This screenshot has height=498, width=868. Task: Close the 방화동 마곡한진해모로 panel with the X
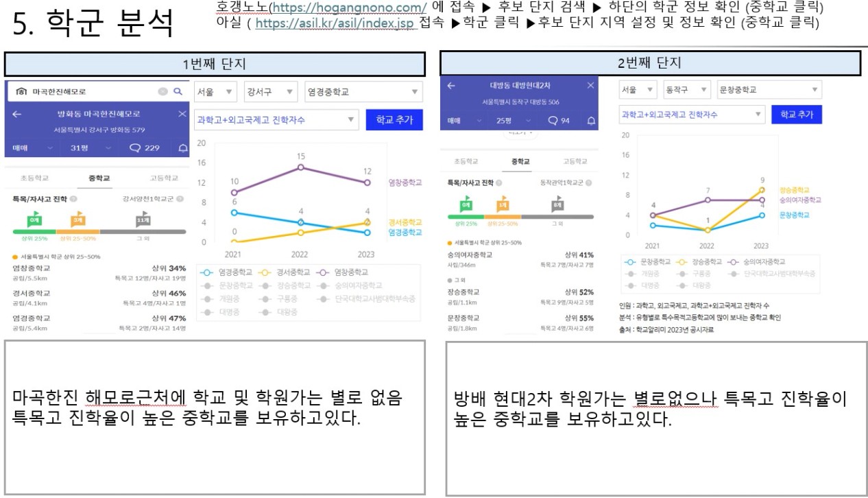pyautogui.click(x=182, y=114)
